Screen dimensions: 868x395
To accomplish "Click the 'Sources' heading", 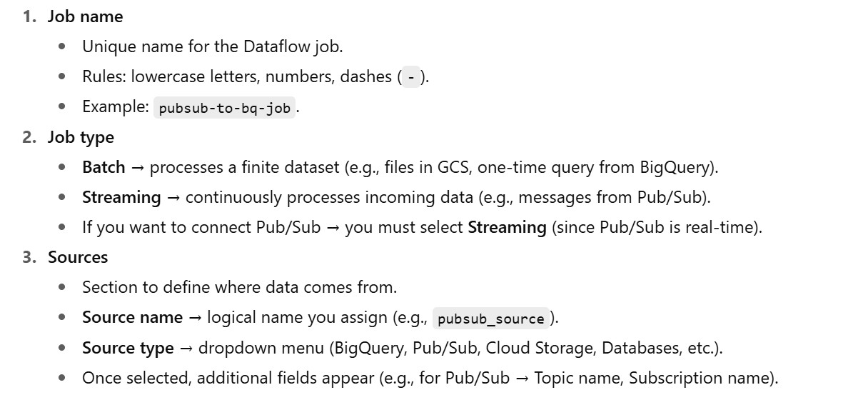I will point(78,257).
